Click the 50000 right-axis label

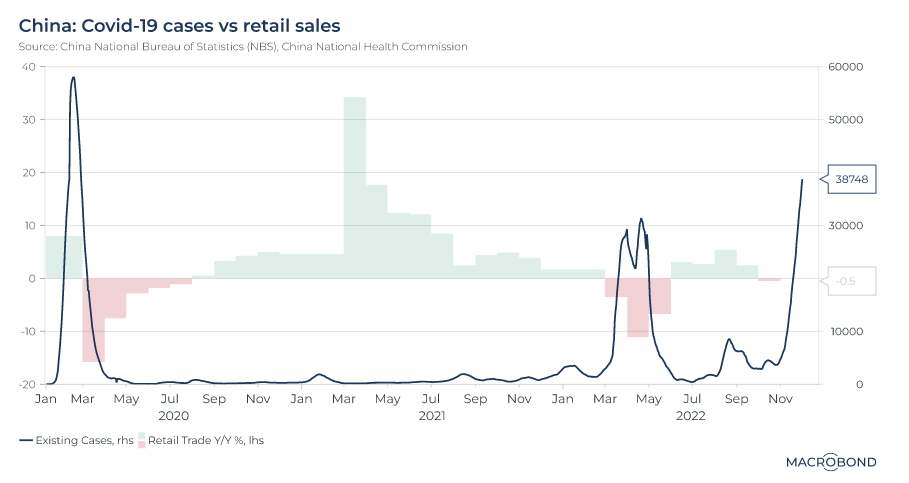[845, 120]
